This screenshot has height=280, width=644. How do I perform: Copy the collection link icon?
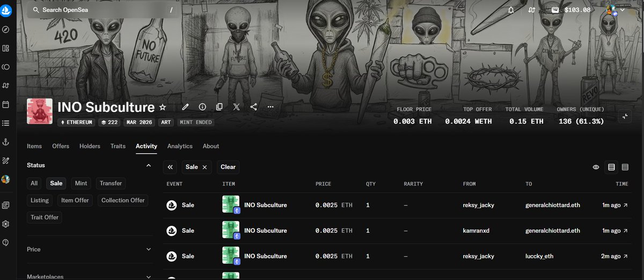pyautogui.click(x=219, y=107)
